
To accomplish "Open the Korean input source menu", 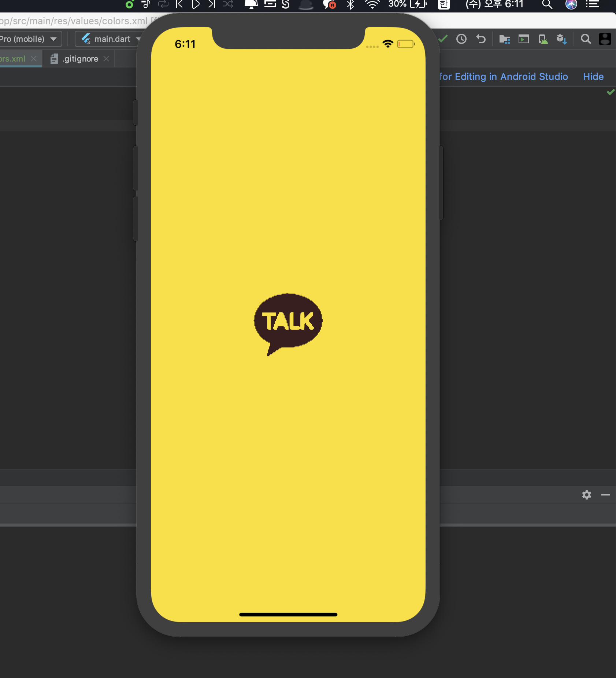I will click(x=444, y=4).
